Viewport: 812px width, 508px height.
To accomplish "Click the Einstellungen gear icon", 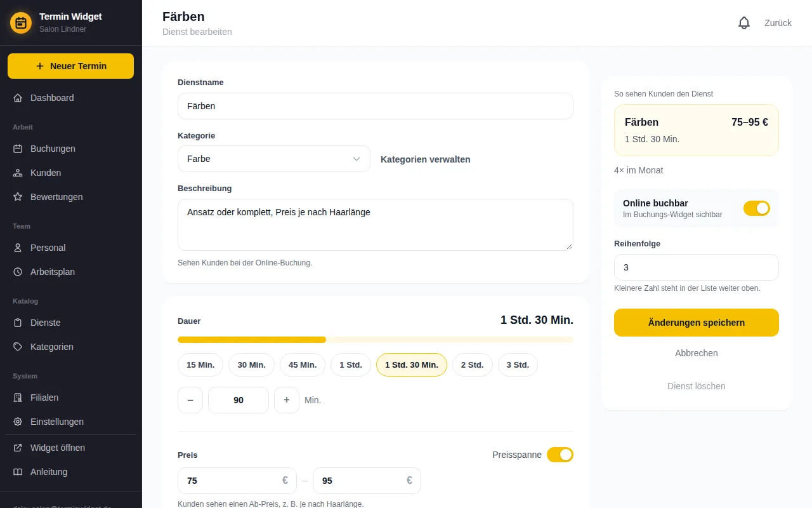I will pyautogui.click(x=18, y=422).
